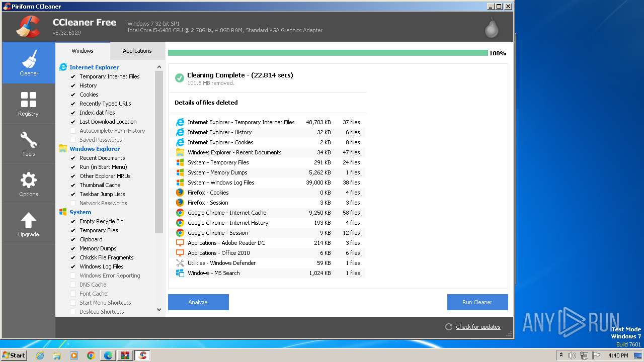Click the 48,703 KB size value

click(x=318, y=122)
